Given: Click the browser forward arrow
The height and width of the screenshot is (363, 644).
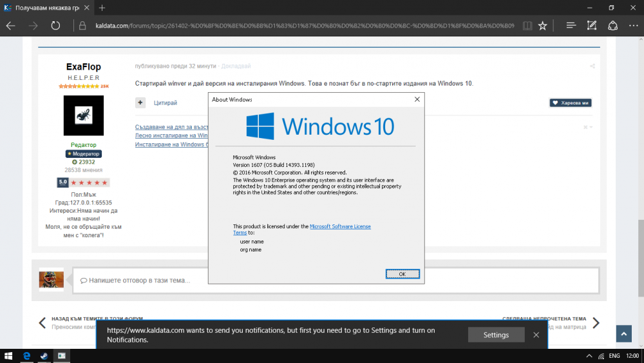Looking at the screenshot, I should (x=33, y=26).
